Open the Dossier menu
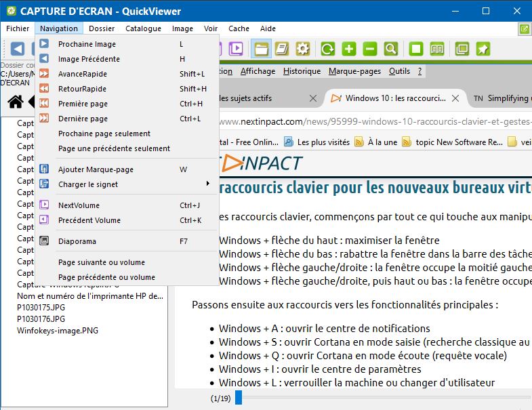 coord(102,28)
